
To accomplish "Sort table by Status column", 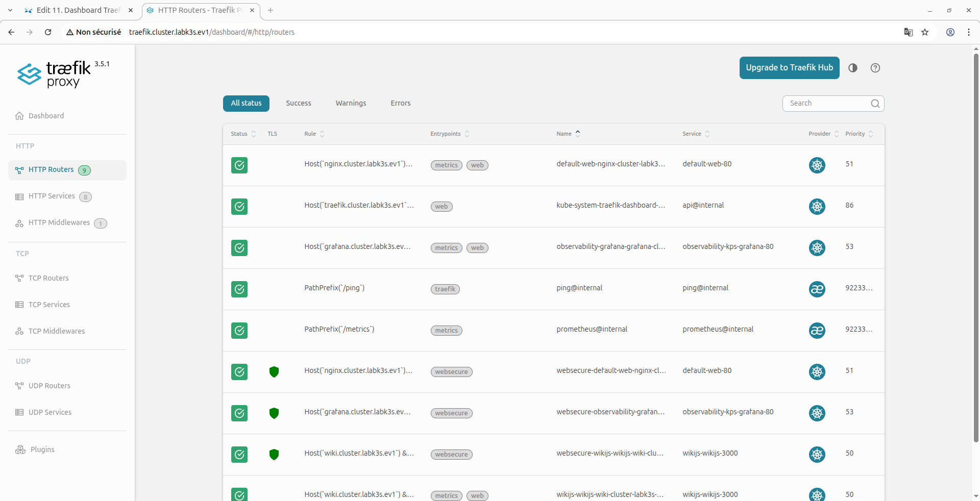I will [x=243, y=134].
